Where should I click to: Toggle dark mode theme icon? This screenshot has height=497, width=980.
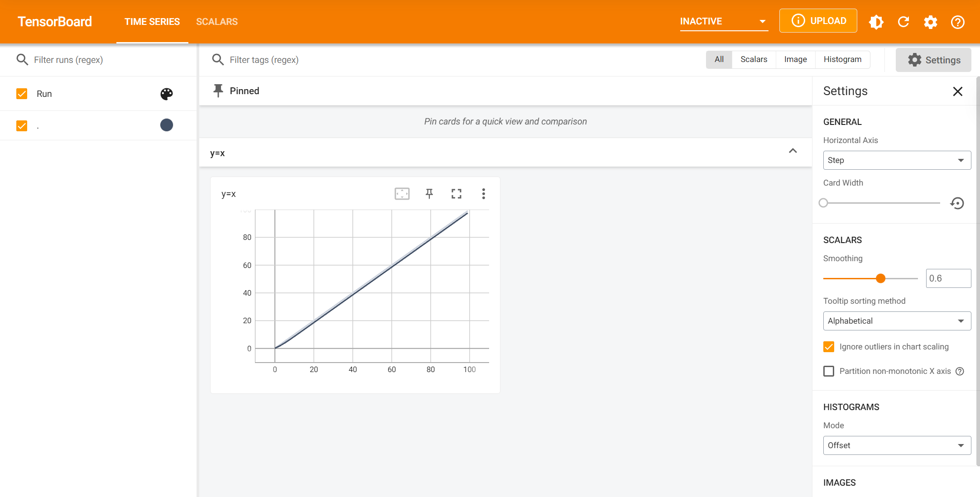click(876, 22)
